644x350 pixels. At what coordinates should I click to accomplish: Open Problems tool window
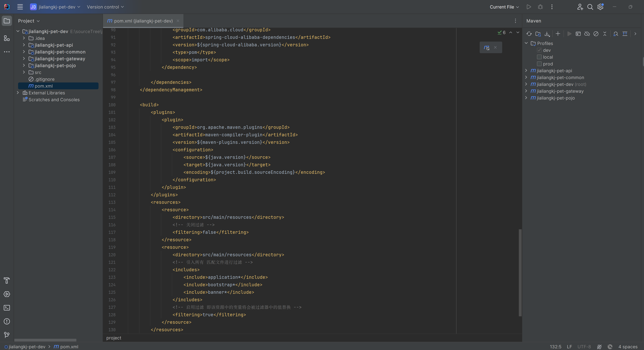7,321
